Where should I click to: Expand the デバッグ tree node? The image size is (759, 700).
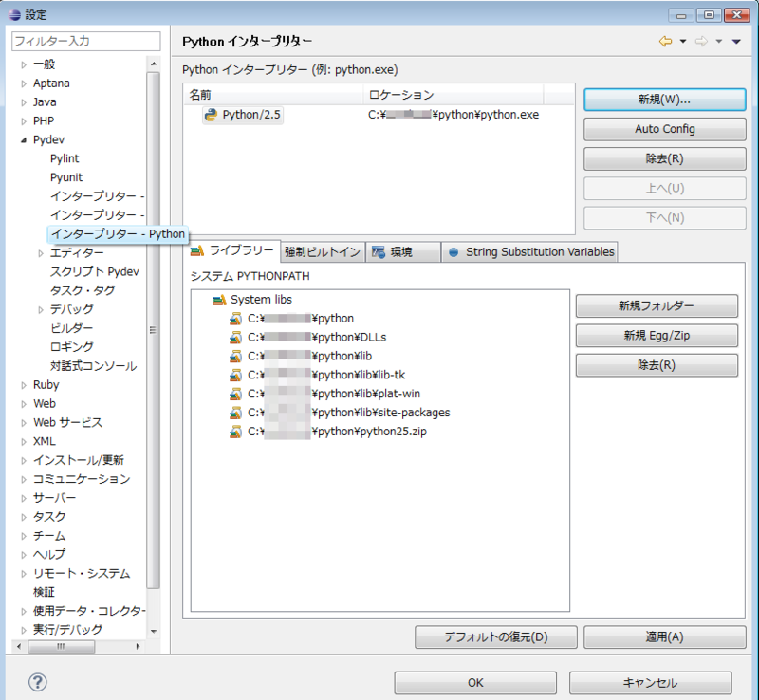(41, 310)
